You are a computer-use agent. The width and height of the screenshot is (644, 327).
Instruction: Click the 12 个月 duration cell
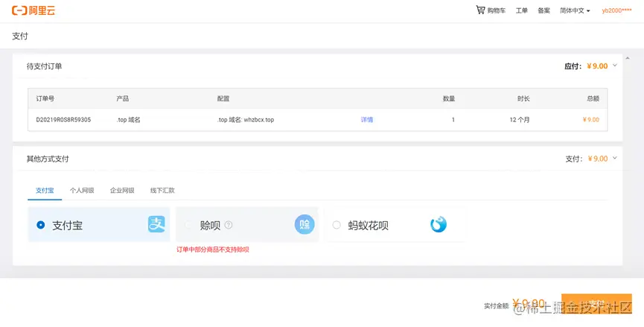click(520, 120)
